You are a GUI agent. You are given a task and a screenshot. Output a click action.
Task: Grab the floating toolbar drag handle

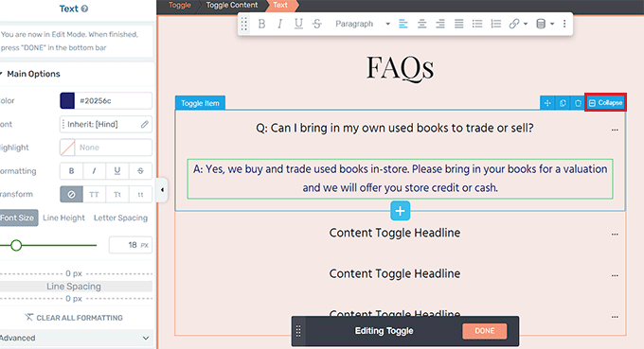(x=244, y=24)
